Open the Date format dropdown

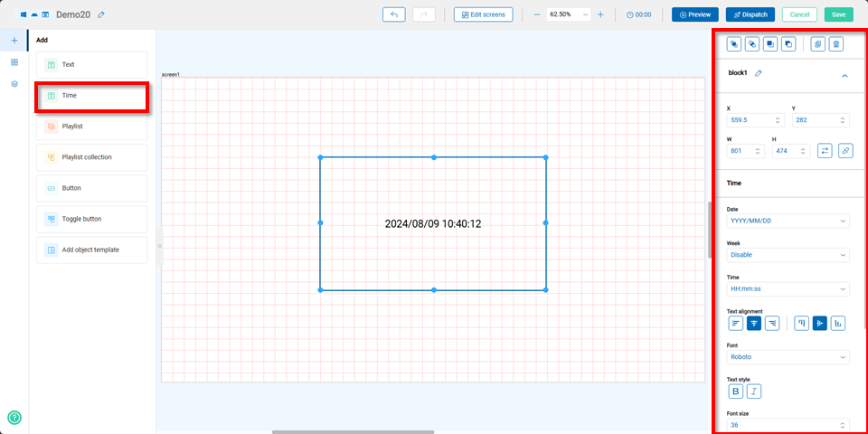[788, 221]
